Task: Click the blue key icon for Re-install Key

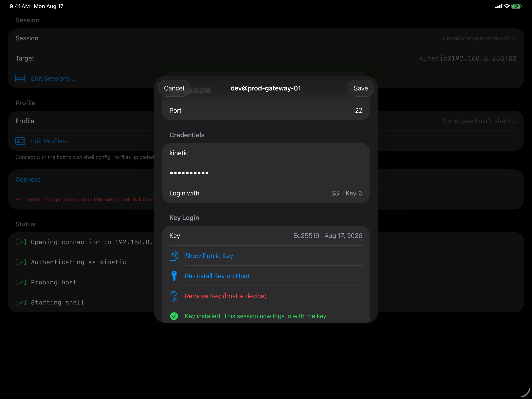Action: coord(174,276)
